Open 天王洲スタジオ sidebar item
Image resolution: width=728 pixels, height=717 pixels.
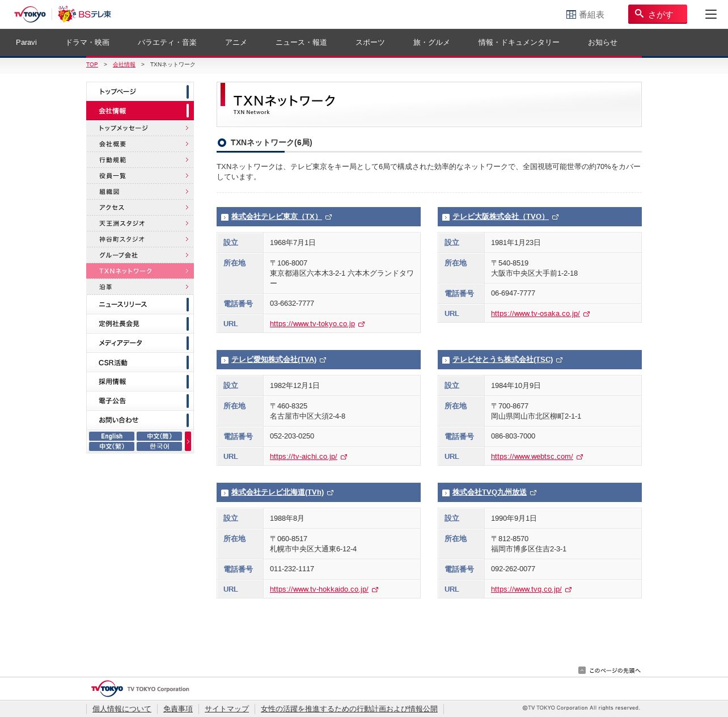pyautogui.click(x=140, y=223)
